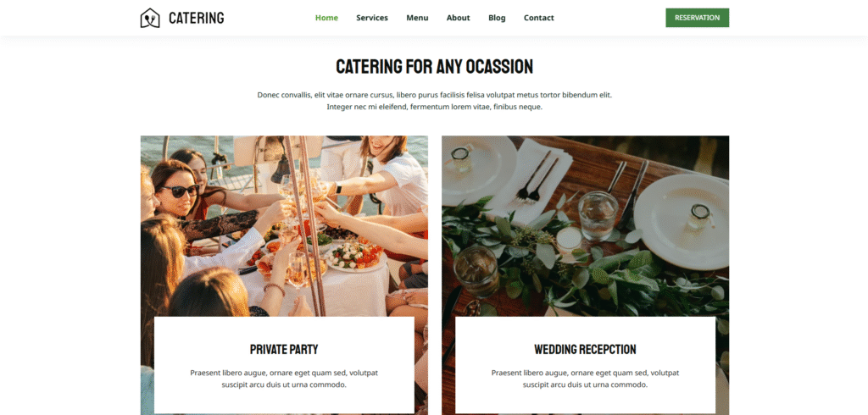The height and width of the screenshot is (415, 868).
Task: Click the WEDDING RECEPCTION card title
Action: click(585, 349)
